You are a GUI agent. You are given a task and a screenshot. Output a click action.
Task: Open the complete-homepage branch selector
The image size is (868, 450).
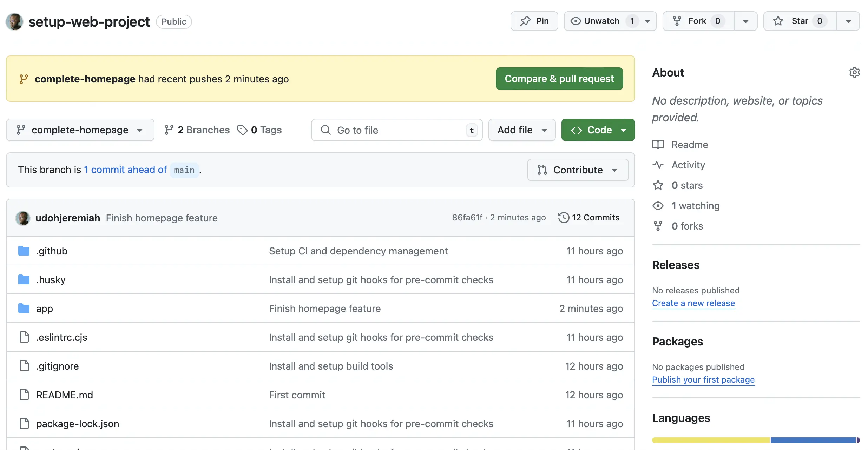[x=80, y=130]
